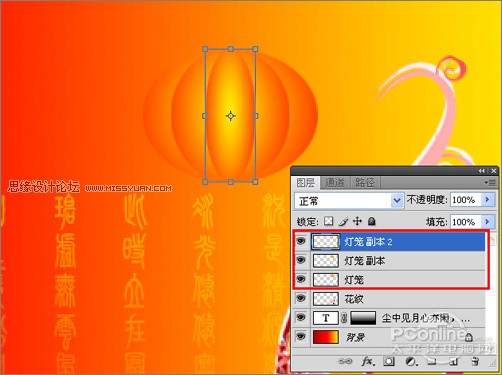Click thumbnail of 灯笼 副本 2 layer

(x=326, y=241)
